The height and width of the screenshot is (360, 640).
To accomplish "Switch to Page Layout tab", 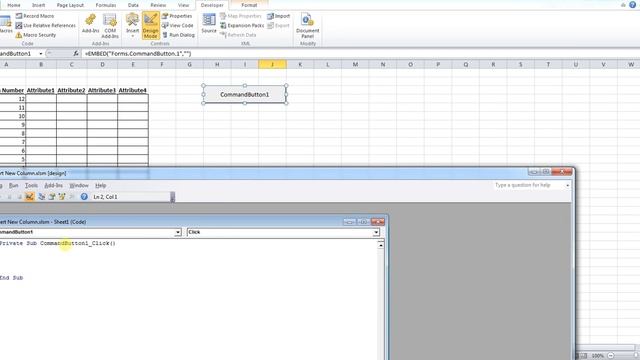I will (x=70, y=5).
